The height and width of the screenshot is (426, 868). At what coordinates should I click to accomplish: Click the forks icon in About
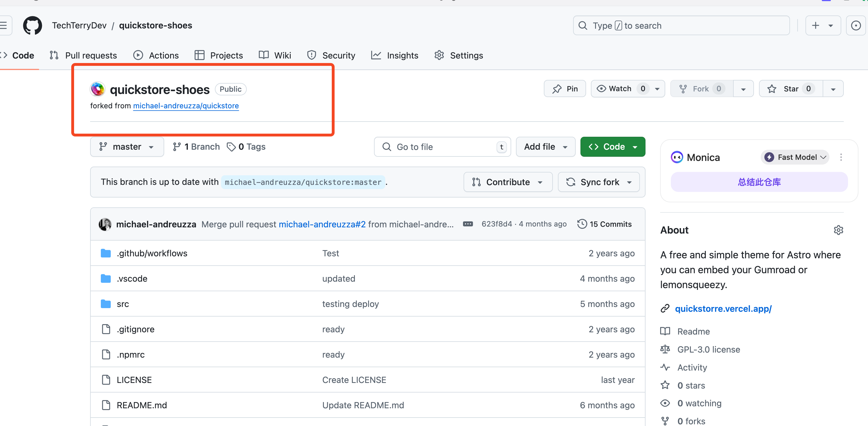[665, 421]
